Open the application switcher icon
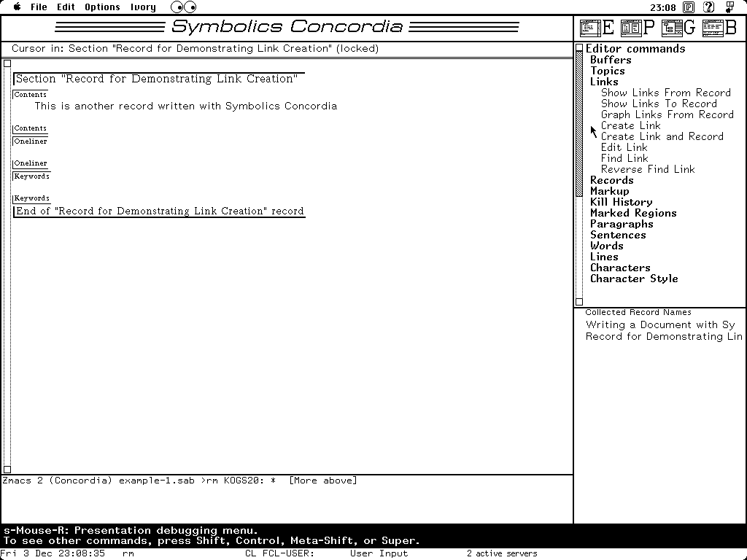Viewport: 747px width, 560px height. pyautogui.click(x=729, y=7)
